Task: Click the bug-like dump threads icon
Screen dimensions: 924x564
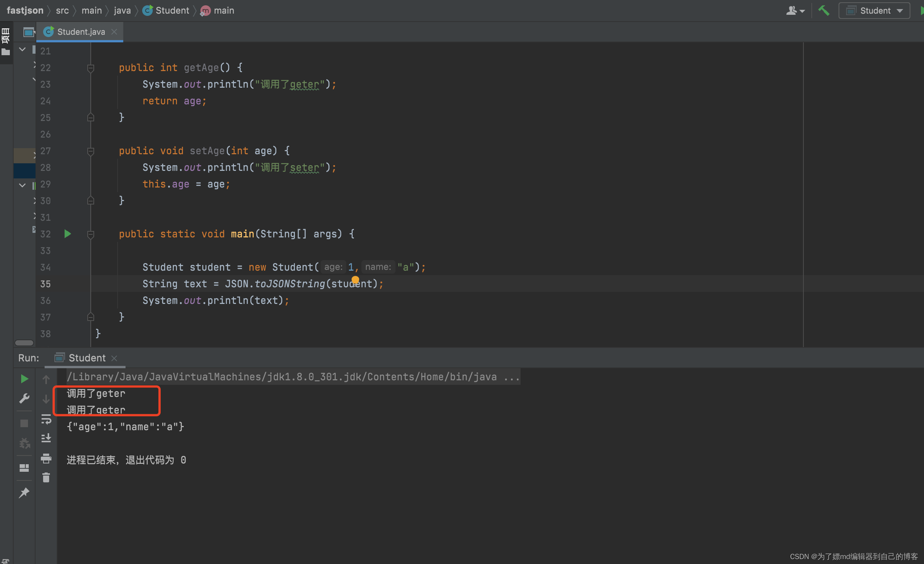Action: tap(24, 443)
